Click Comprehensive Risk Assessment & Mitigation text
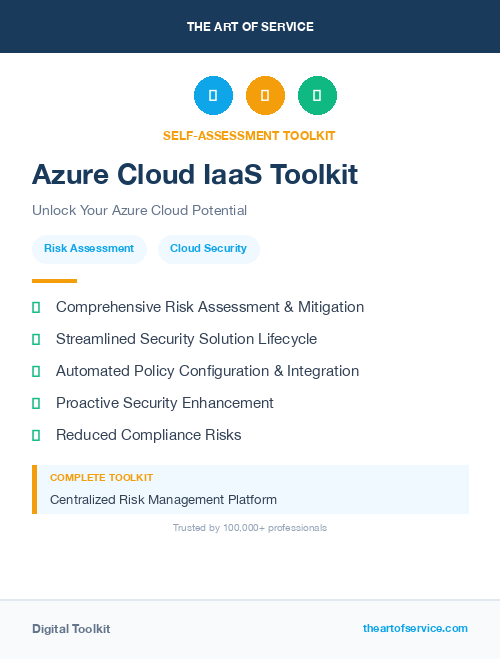Image resolution: width=500 pixels, height=659 pixels. click(x=210, y=307)
